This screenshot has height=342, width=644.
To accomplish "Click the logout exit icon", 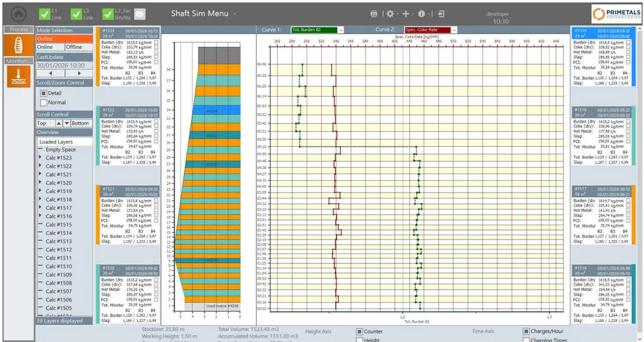I will tap(441, 14).
